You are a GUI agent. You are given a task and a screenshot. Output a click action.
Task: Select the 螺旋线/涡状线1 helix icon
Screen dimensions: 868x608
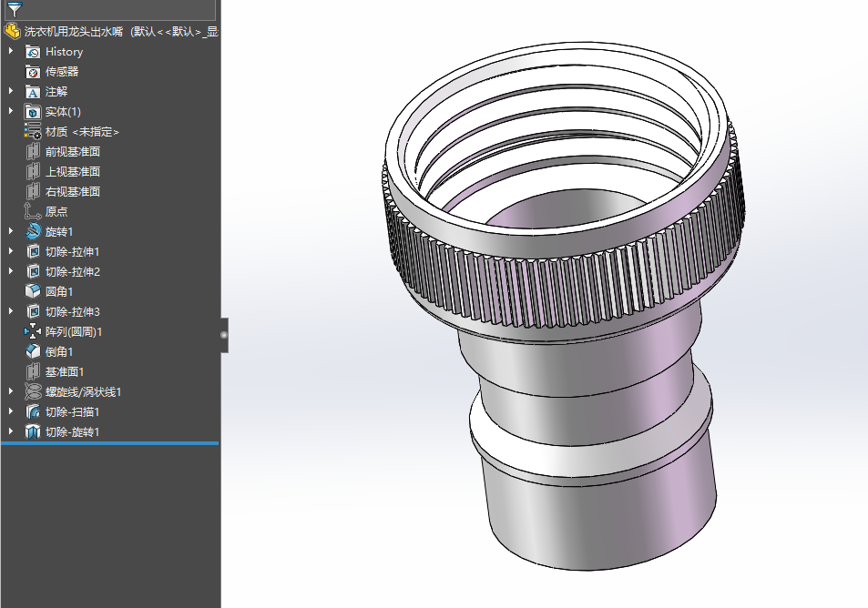pos(33,391)
